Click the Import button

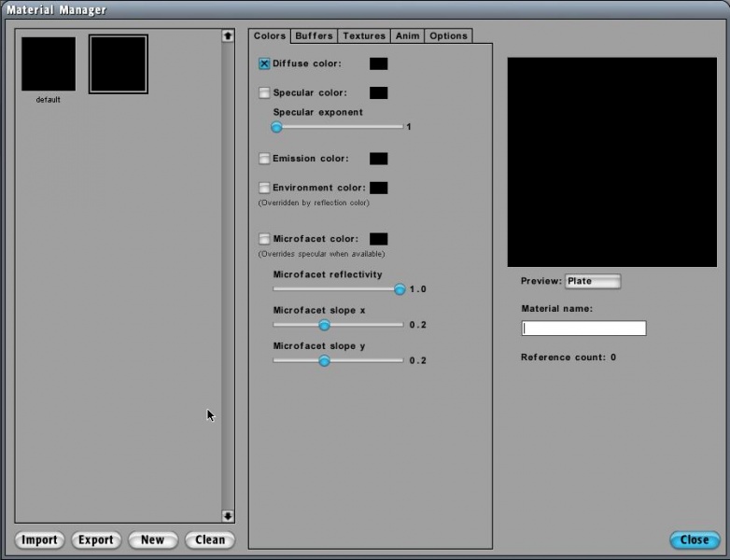[x=40, y=539]
